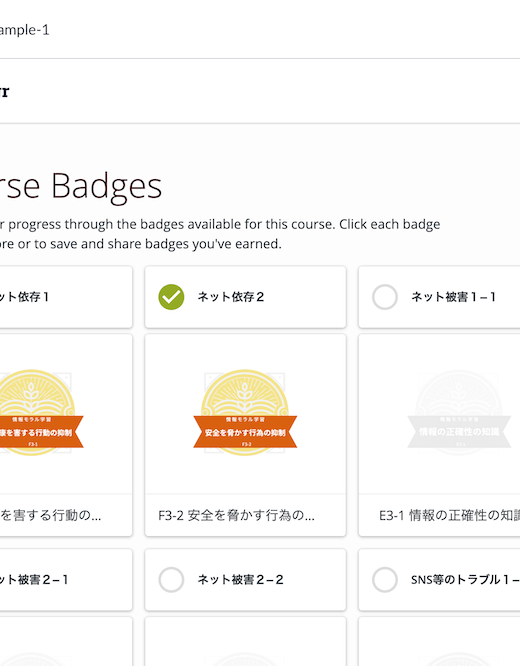Screen dimensions: 520x666
Task: Click the empty circle for ネット被害2-2
Action: (171, 580)
